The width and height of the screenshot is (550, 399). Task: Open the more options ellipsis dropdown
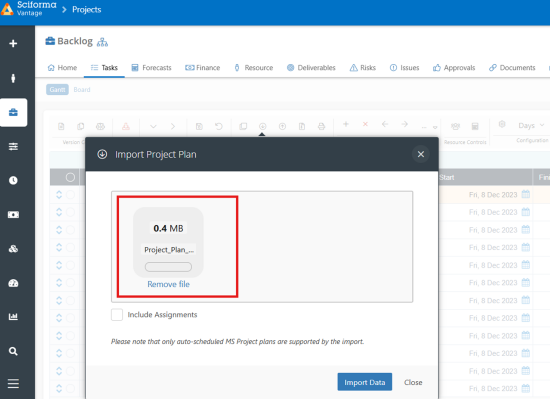tap(429, 127)
